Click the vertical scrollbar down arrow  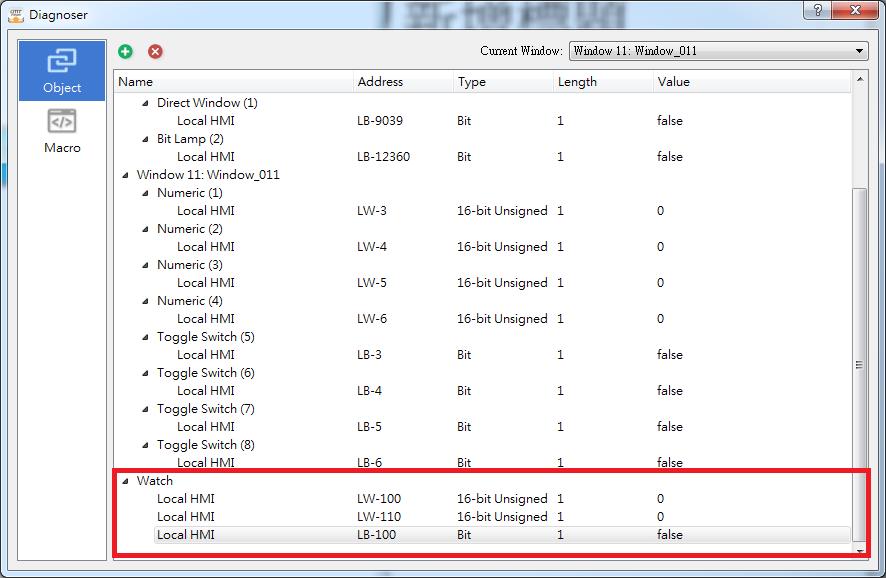pos(859,550)
